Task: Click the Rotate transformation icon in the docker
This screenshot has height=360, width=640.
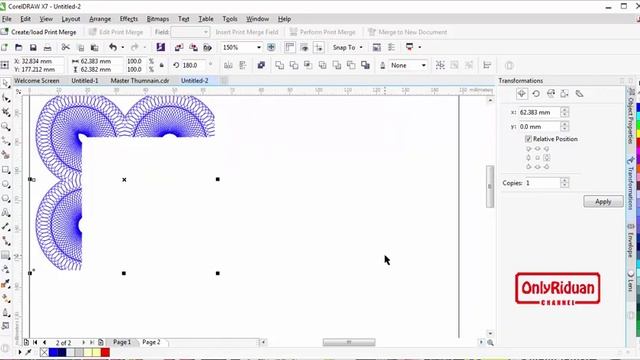Action: click(536, 94)
